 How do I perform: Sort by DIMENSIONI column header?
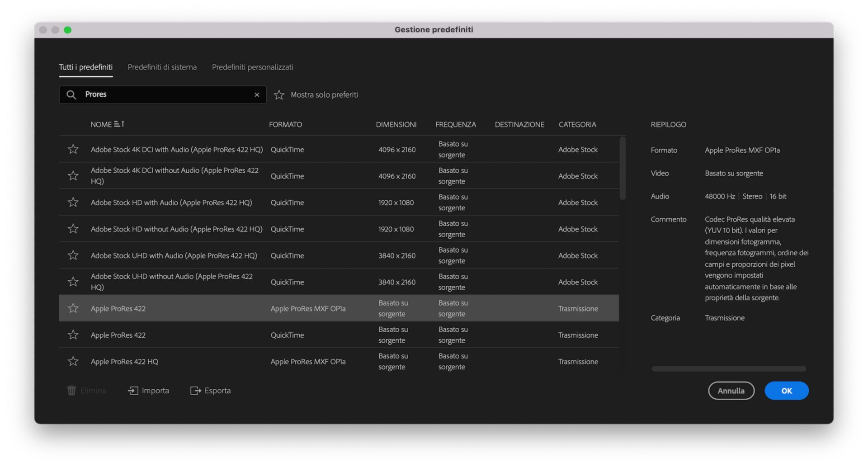tap(396, 124)
